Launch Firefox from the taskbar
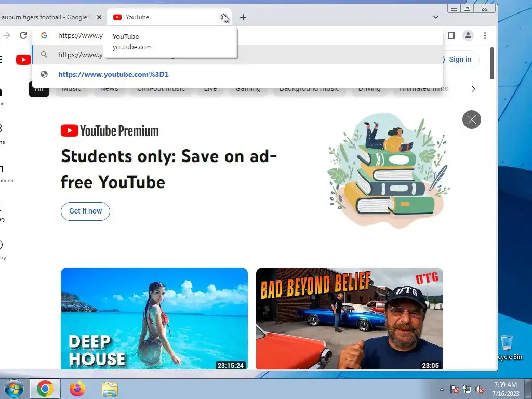 click(x=77, y=389)
